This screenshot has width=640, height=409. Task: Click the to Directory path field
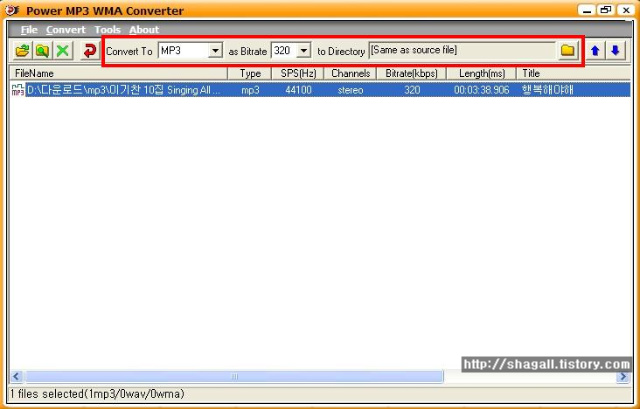[x=462, y=51]
